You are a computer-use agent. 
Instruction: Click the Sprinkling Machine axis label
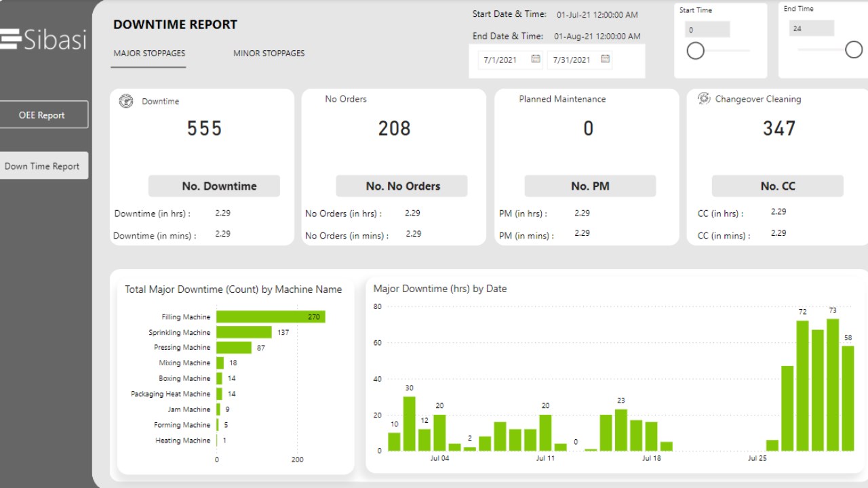click(x=180, y=332)
